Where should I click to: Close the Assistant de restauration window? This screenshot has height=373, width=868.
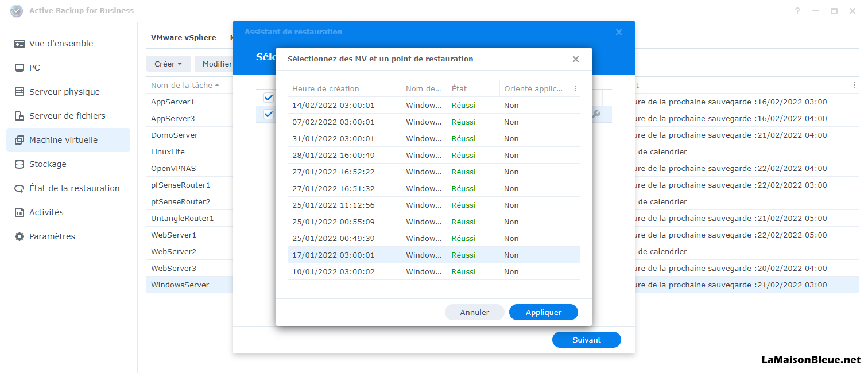[x=619, y=32]
